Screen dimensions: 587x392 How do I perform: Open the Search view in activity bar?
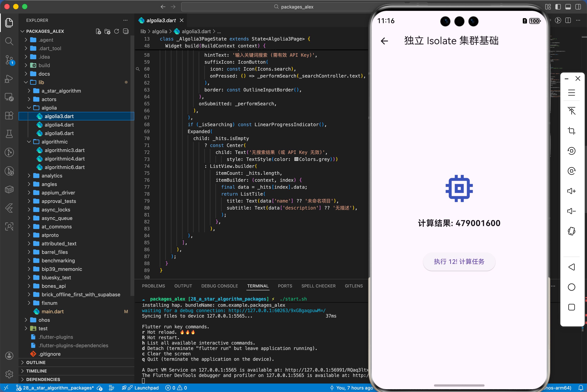pyautogui.click(x=9, y=41)
